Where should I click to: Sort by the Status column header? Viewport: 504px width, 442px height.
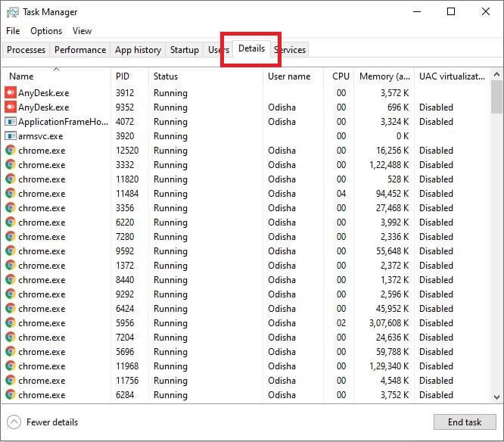[x=206, y=76]
